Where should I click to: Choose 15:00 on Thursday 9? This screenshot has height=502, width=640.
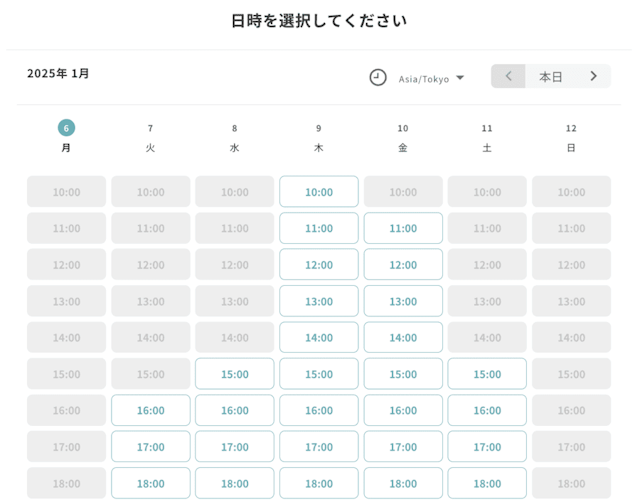tap(319, 374)
